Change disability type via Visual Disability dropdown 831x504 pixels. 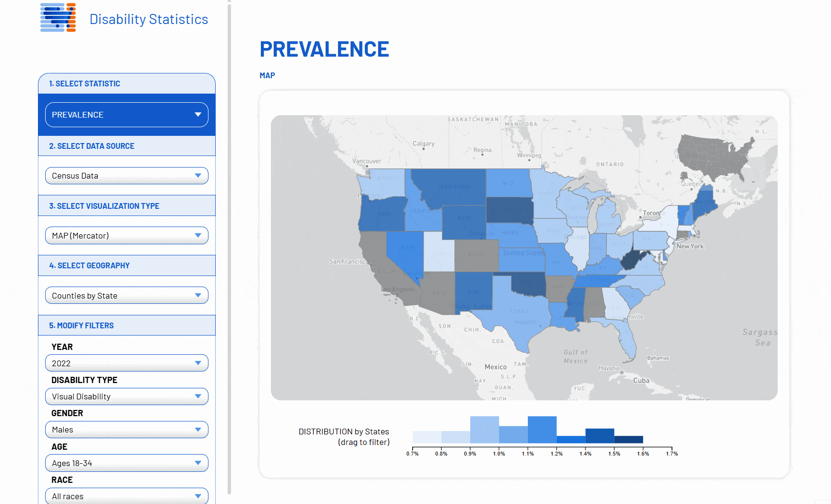coord(126,396)
